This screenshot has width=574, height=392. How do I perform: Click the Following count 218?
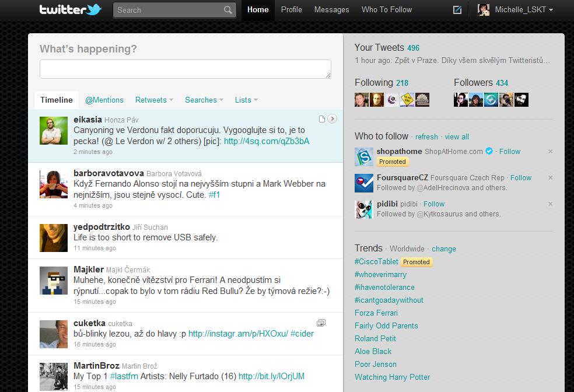tap(402, 83)
